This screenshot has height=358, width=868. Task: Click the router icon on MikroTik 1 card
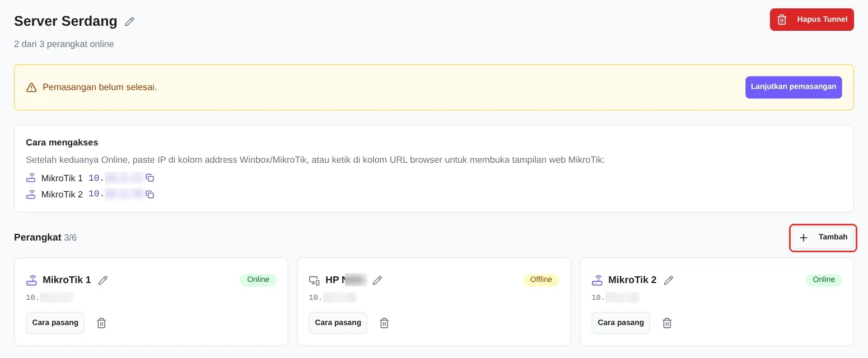31,280
